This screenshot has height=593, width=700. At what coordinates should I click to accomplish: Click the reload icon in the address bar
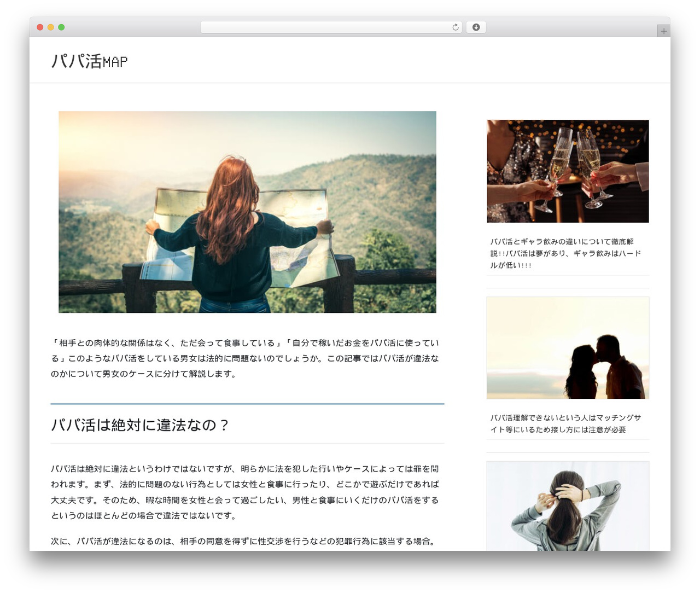click(455, 27)
